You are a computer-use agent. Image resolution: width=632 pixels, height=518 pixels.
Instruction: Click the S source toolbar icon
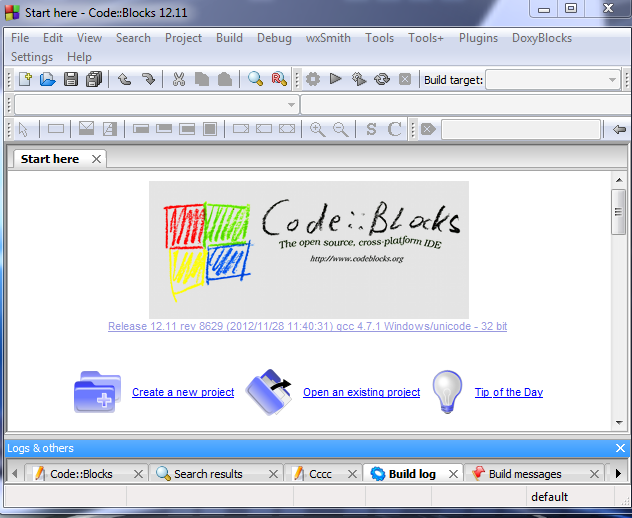pyautogui.click(x=371, y=129)
